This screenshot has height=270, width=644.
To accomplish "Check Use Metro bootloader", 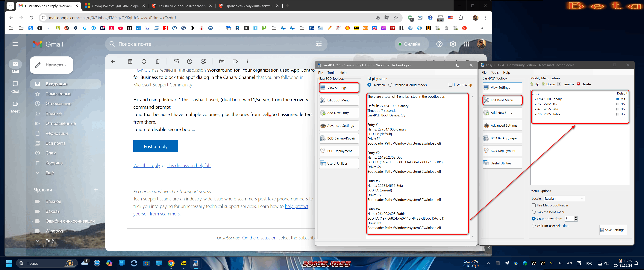I will pos(534,205).
